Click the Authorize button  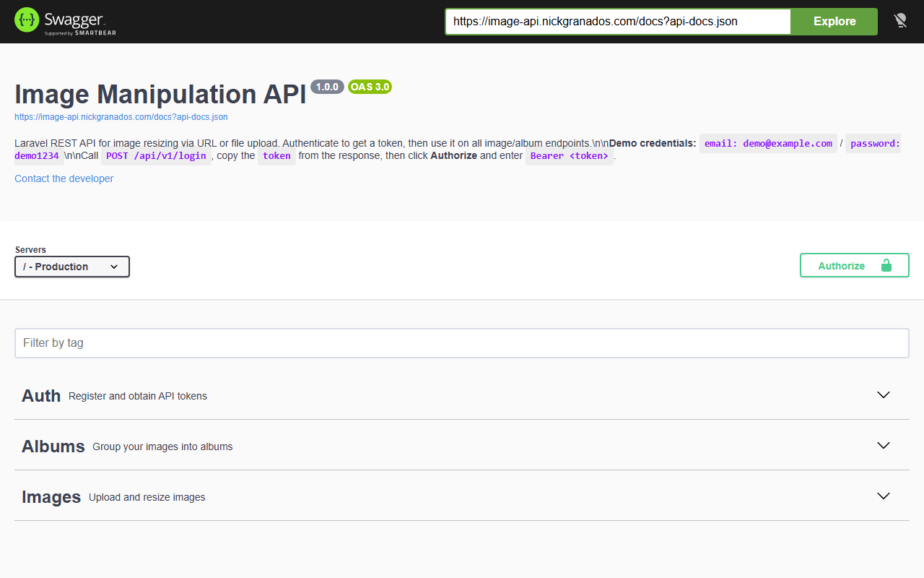[854, 265]
